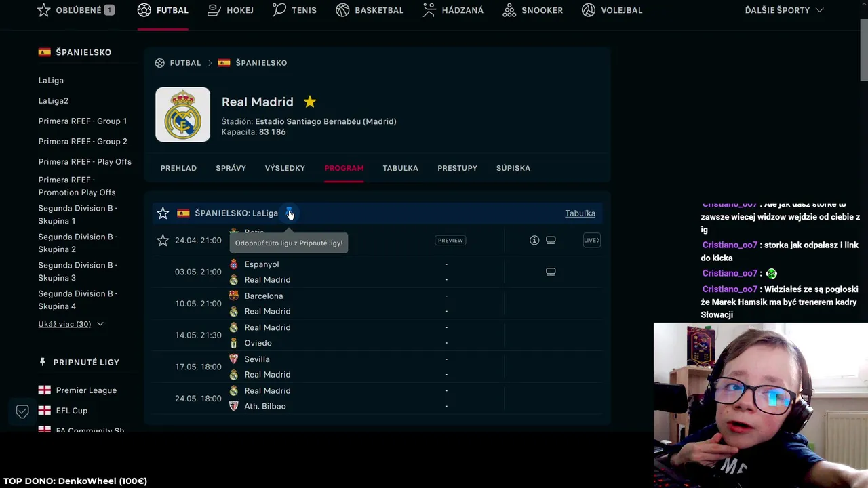Click TV icon for the 24.04. match
Viewport: 868px width, 488px height.
(551, 240)
